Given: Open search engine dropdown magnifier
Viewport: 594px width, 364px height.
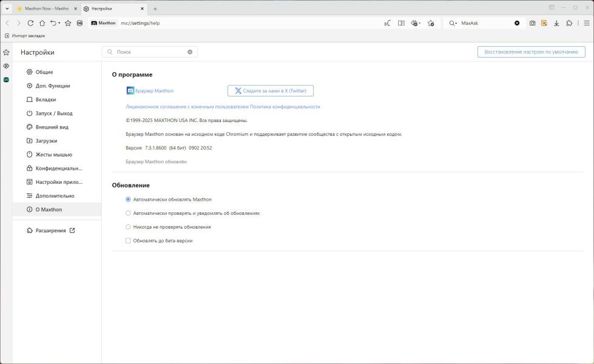Looking at the screenshot, I should pyautogui.click(x=453, y=23).
